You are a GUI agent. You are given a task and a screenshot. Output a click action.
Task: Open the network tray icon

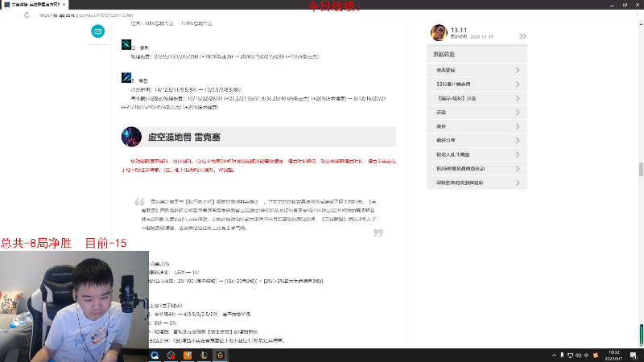[x=570, y=356]
